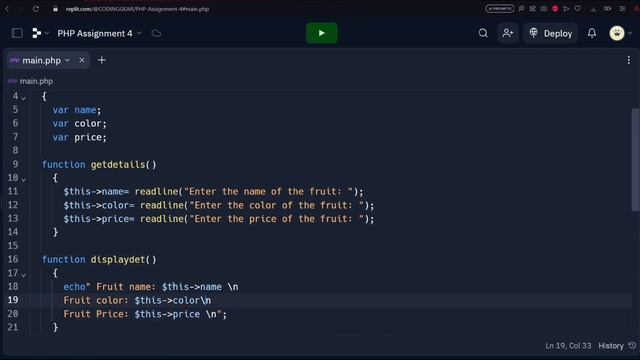Click the download icon in the browser toolbar

point(593,9)
